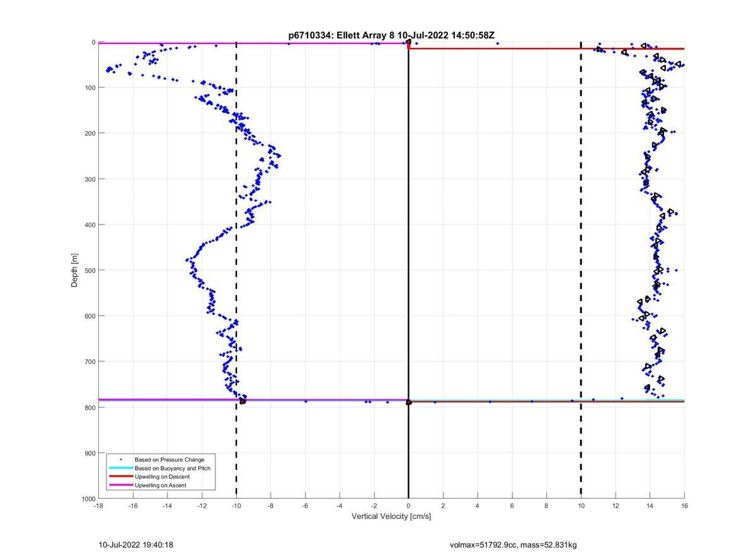
Task: Click the dashed vertical line at 10 cm/s
Action: click(x=581, y=270)
